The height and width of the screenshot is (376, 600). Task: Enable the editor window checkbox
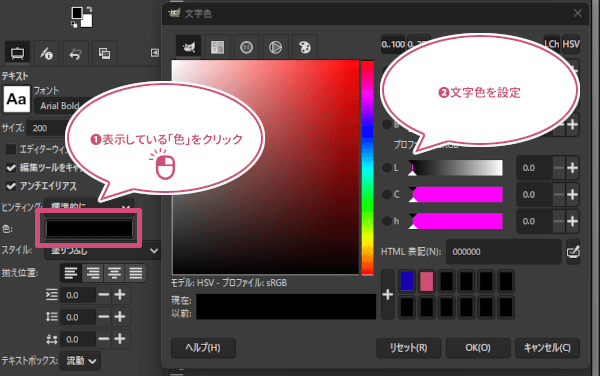11,149
